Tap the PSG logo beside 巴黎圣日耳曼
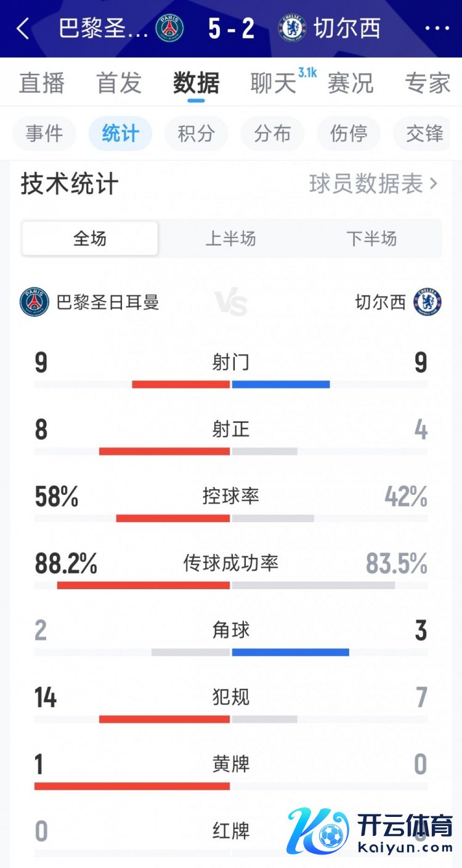 [x=34, y=302]
